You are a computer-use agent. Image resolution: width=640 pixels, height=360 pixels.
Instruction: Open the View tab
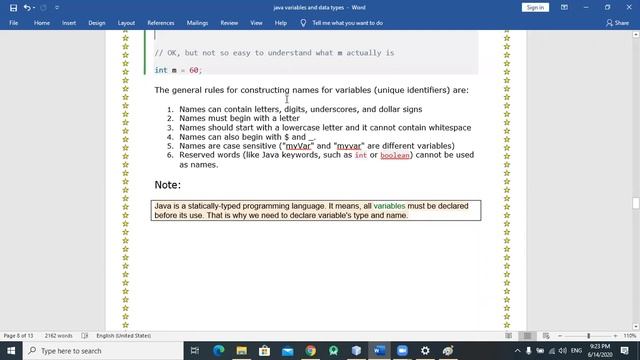[x=256, y=23]
